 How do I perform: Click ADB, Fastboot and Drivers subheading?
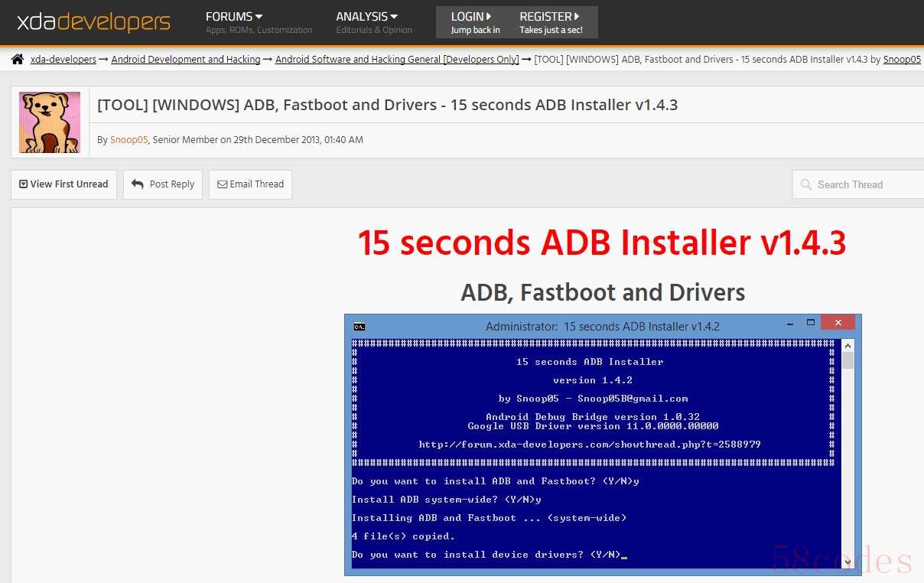603,292
